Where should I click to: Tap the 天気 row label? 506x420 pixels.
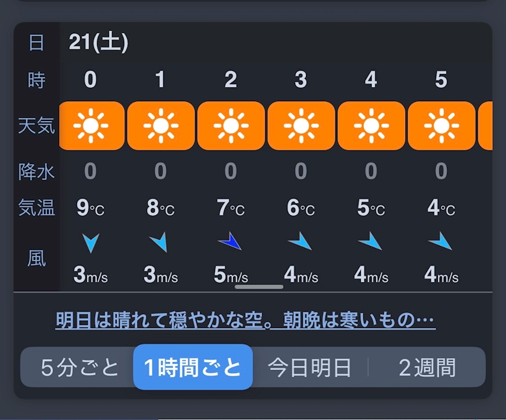point(37,126)
